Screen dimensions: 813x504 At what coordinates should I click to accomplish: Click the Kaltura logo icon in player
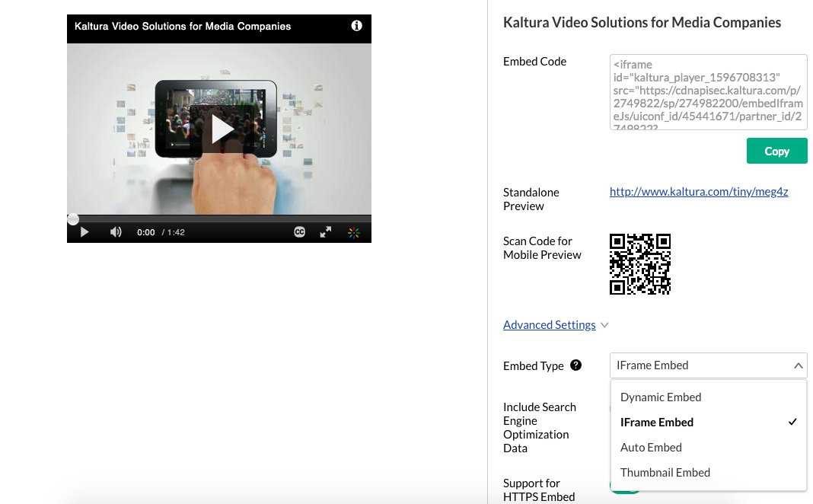coord(354,233)
